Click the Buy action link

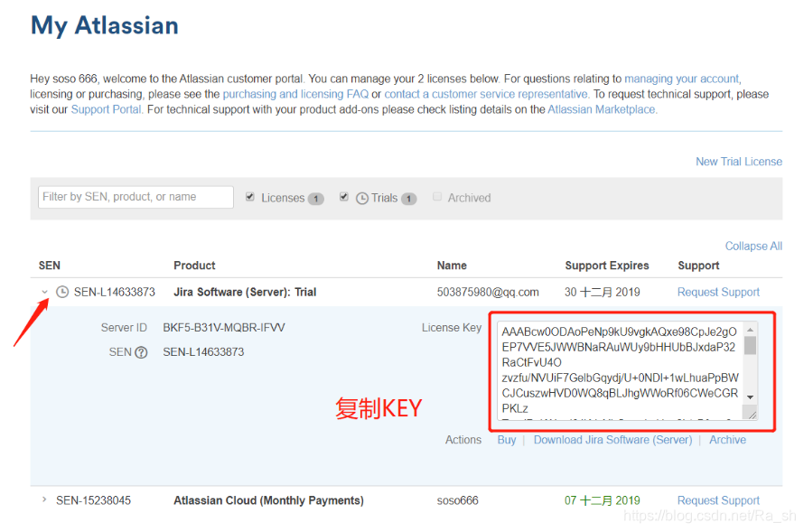[x=507, y=440]
